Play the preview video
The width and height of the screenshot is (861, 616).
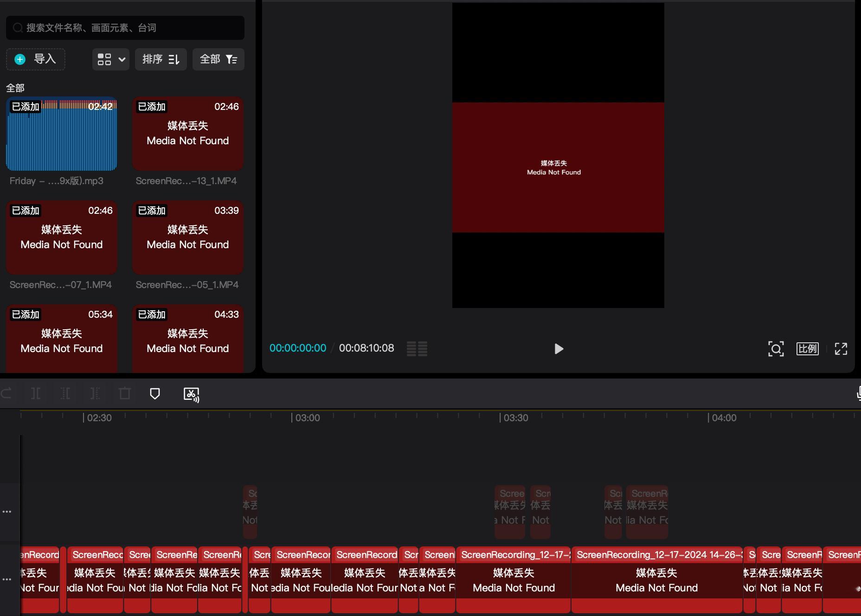pyautogui.click(x=559, y=349)
